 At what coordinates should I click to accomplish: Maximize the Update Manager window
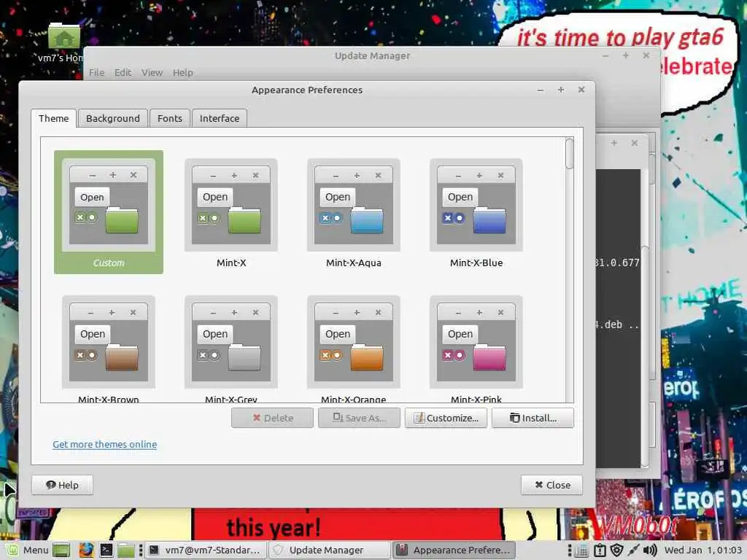tap(625, 55)
